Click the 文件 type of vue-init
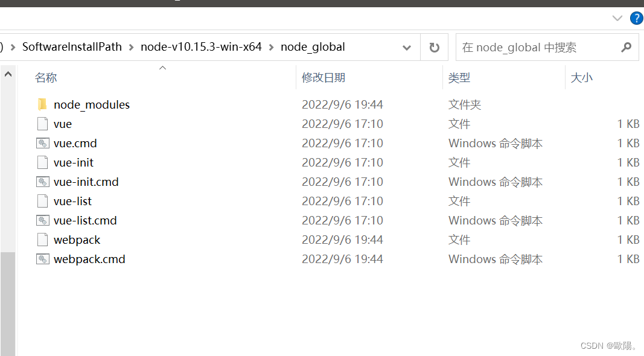The image size is (644, 356). [459, 162]
